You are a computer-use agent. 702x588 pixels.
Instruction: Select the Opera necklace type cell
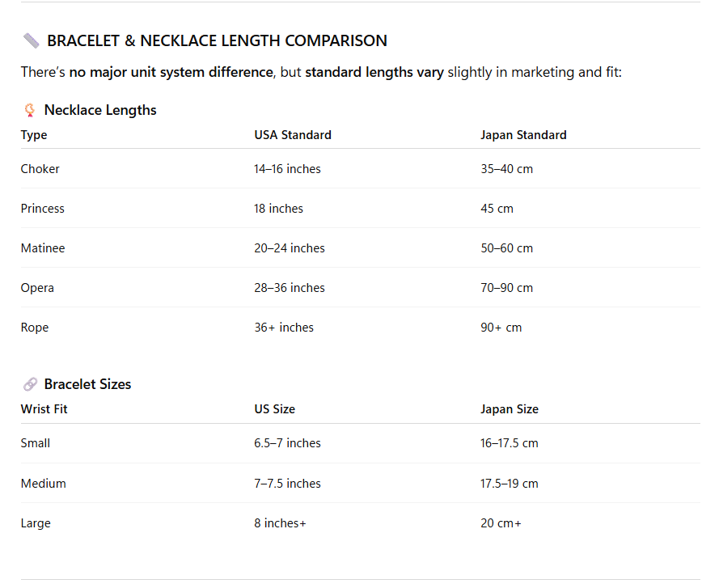click(37, 288)
